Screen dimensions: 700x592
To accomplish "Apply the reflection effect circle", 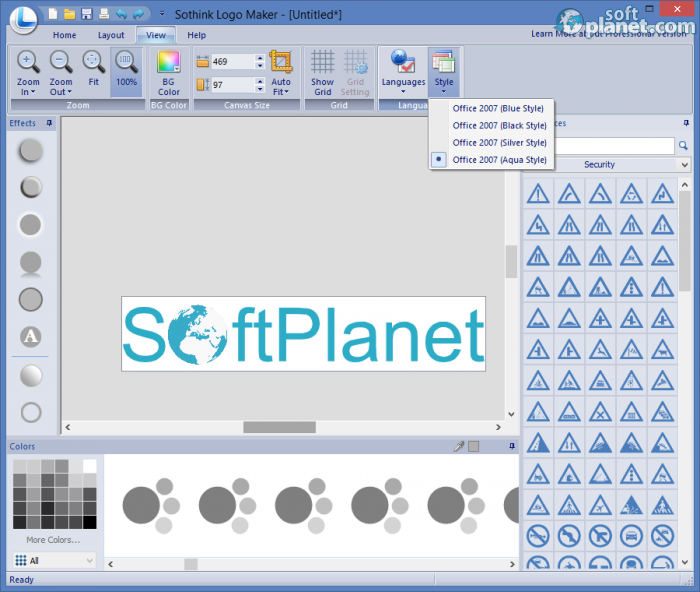I will point(30,262).
